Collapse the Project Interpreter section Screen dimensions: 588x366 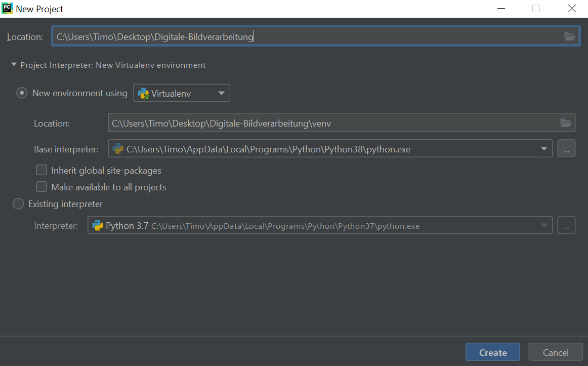point(14,65)
